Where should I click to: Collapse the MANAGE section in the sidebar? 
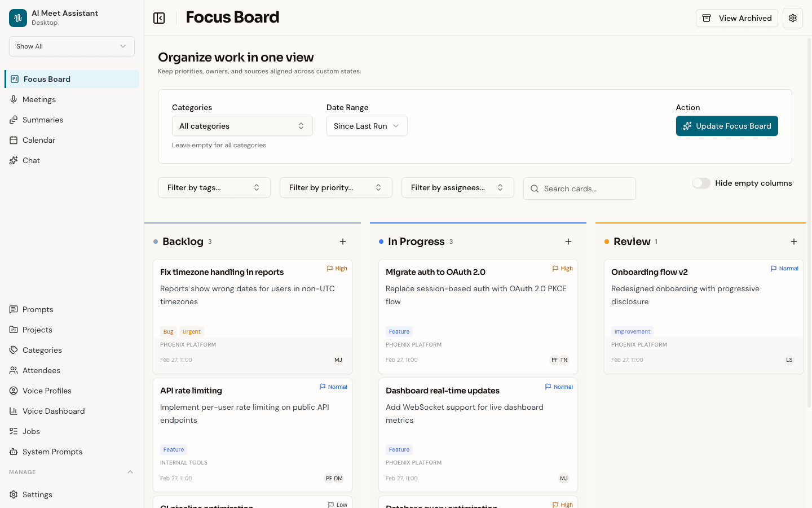coord(130,472)
